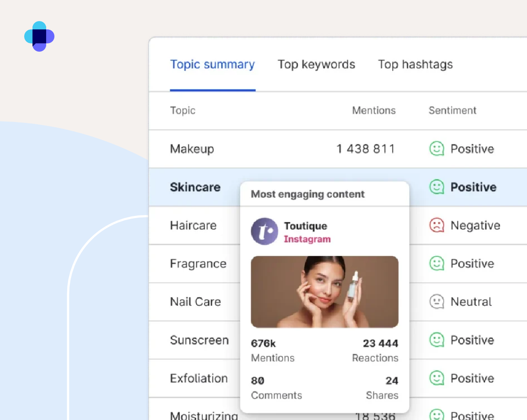The width and height of the screenshot is (527, 420).
Task: Click the Positive label in the Fragrance row
Action: pyautogui.click(x=472, y=264)
